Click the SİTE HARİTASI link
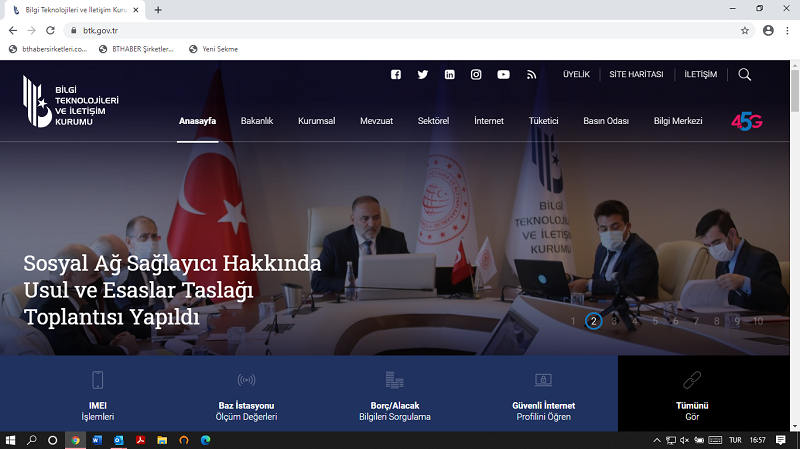The image size is (800, 449). coord(636,74)
